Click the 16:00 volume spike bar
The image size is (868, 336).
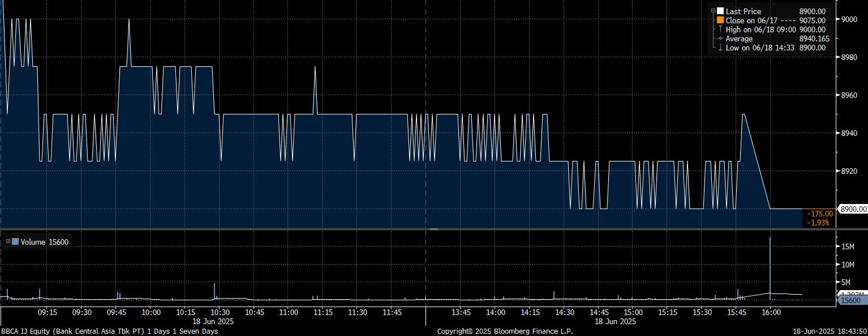coord(770,266)
